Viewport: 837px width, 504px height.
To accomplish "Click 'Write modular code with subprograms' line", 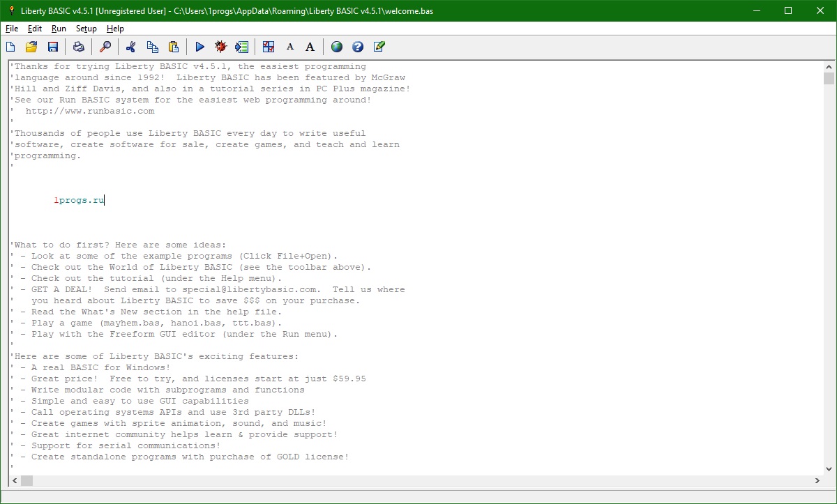I will (x=157, y=390).
